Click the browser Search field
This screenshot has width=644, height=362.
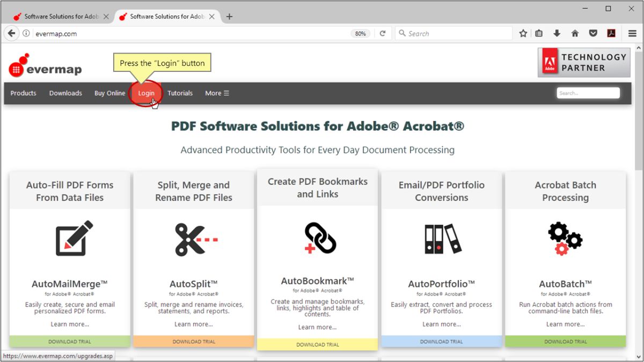click(453, 33)
